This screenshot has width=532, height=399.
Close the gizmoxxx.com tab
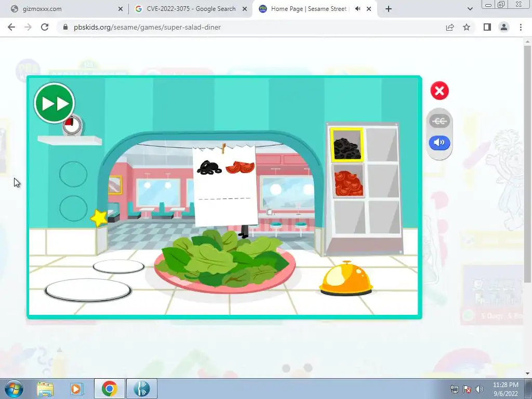click(121, 9)
